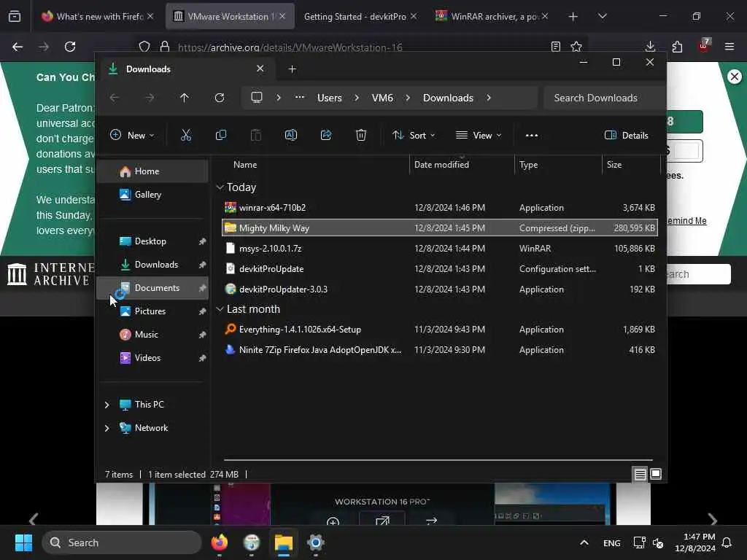Go back in Firefox
747x560 pixels.
point(18,47)
